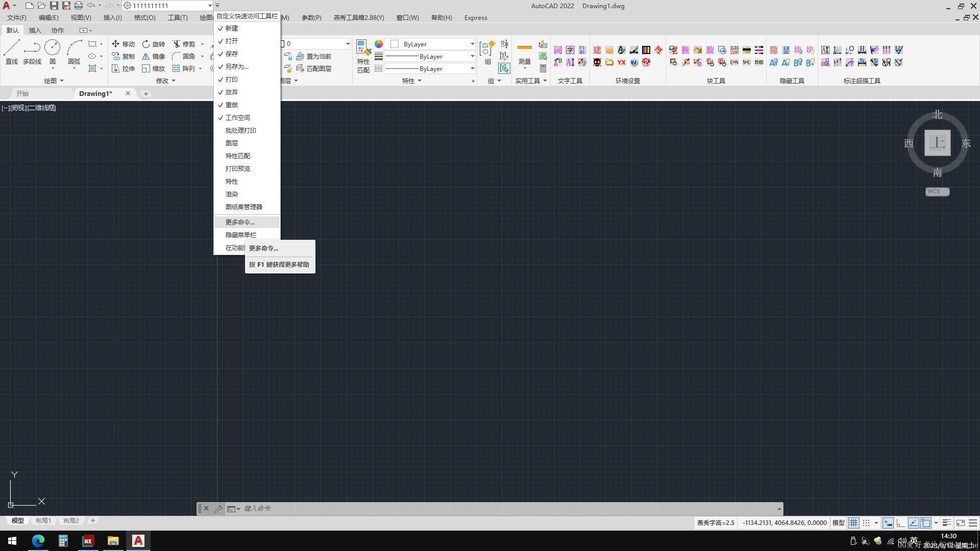
Task: Click the Rotate (旋转) tool
Action: tap(153, 44)
